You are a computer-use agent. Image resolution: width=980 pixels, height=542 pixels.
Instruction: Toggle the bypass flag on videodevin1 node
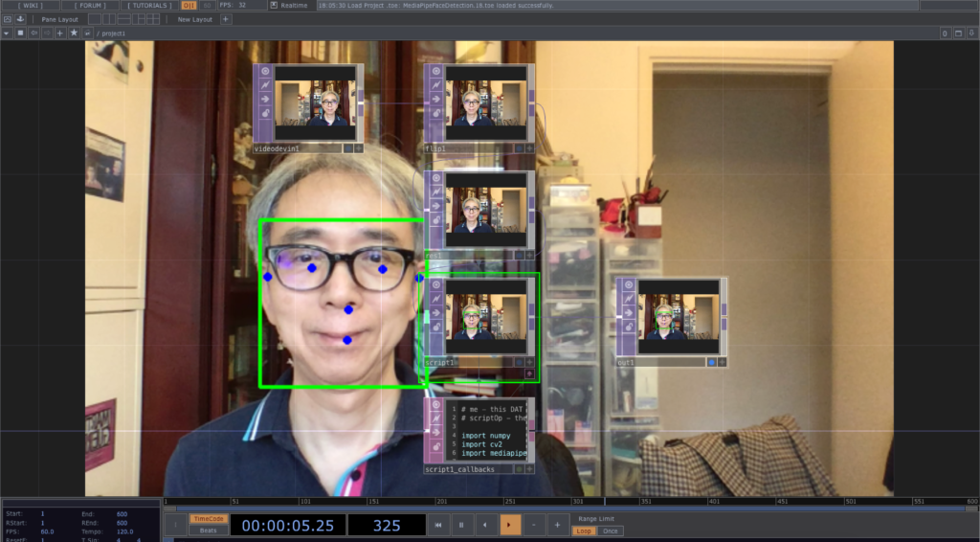coord(265,85)
